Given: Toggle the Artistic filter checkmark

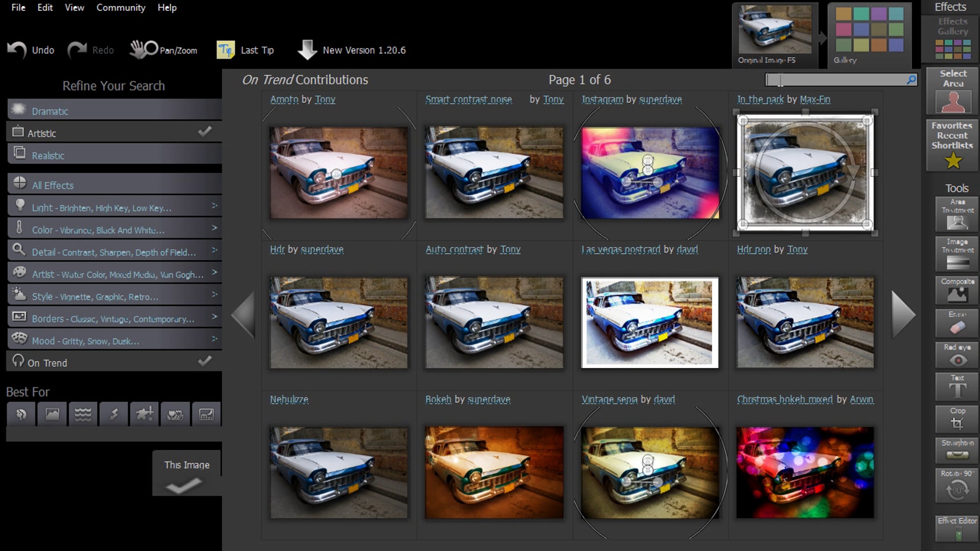Looking at the screenshot, I should (x=205, y=132).
